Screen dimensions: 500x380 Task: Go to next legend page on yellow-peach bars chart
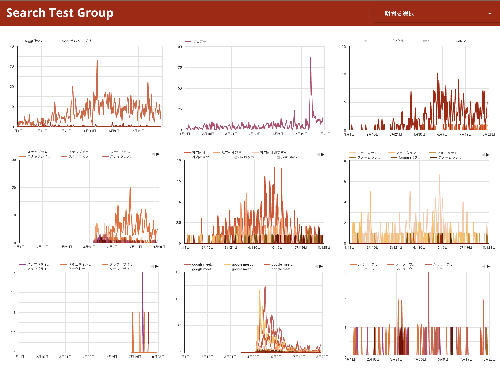click(487, 155)
